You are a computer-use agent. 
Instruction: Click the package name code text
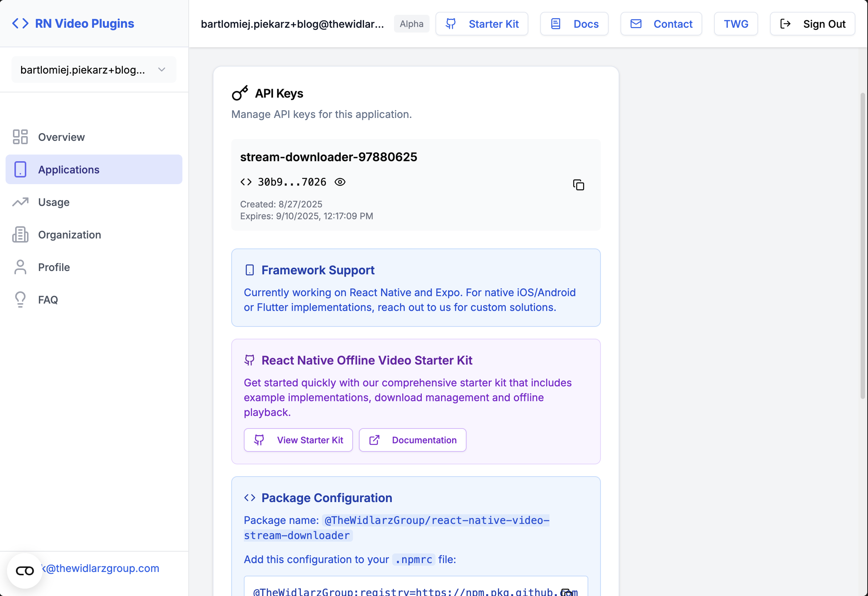(397, 528)
